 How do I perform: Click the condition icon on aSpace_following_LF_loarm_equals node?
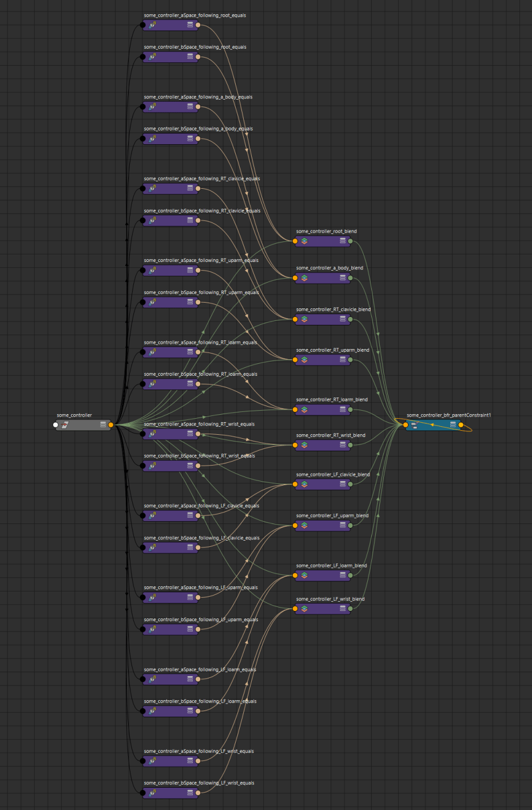152,678
